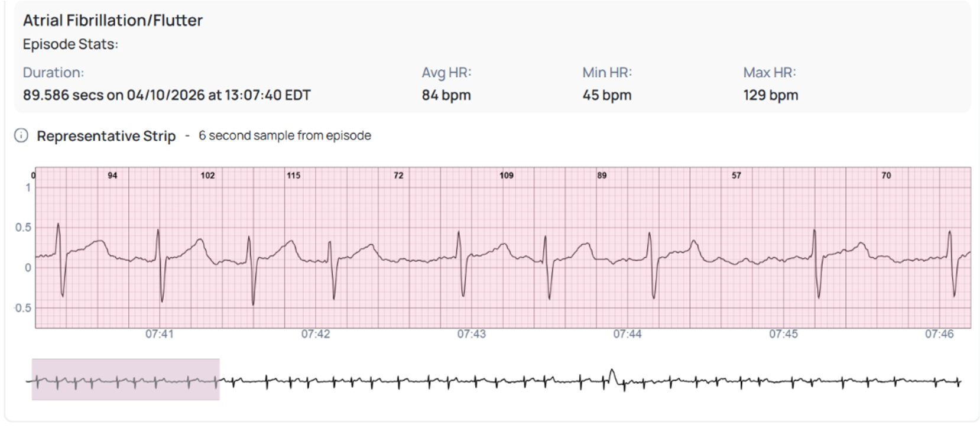Viewport: 980px width, 428px height.
Task: Click the Representative Strip label
Action: coord(106,136)
